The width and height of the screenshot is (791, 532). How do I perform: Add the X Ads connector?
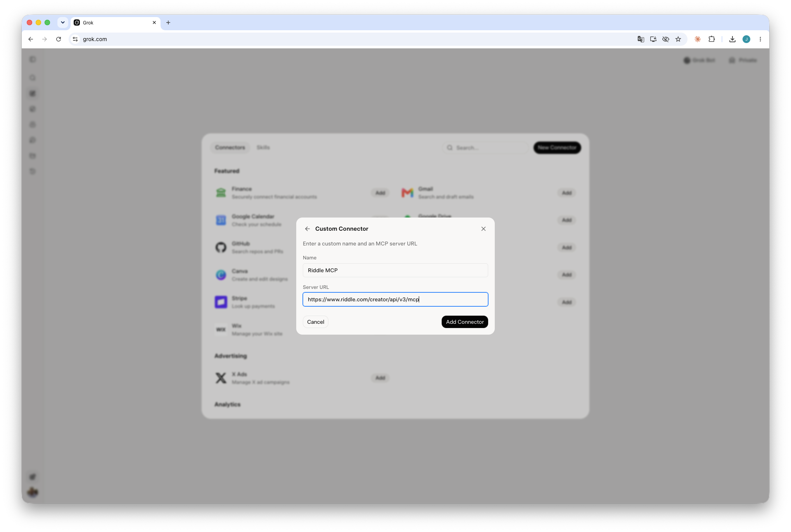[380, 378]
